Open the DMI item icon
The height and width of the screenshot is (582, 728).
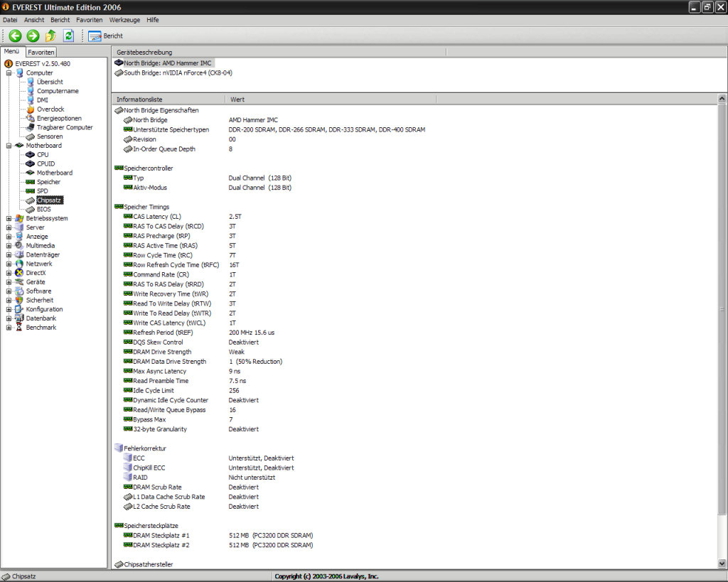click(31, 99)
